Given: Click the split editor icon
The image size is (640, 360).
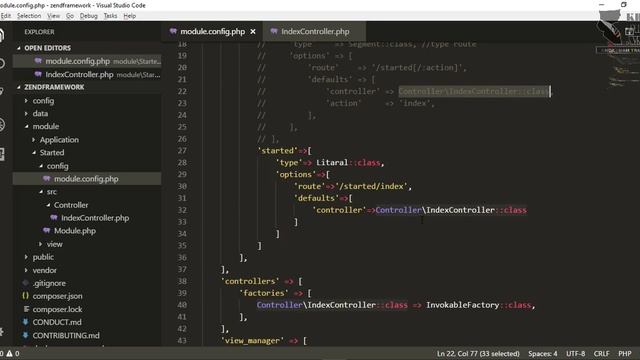Looking at the screenshot, I should click(629, 31).
